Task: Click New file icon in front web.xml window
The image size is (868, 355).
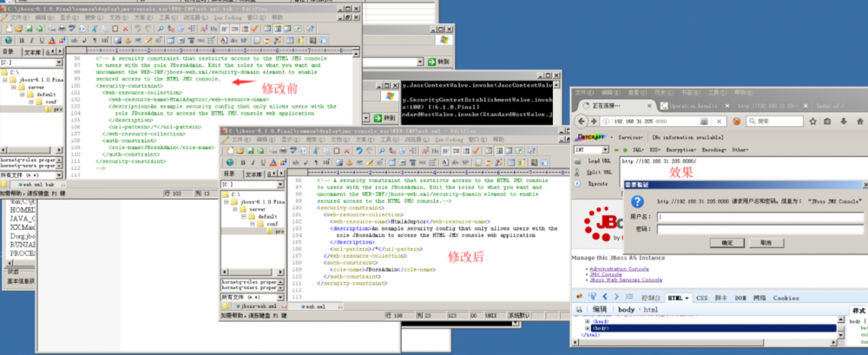Action: coord(230,151)
